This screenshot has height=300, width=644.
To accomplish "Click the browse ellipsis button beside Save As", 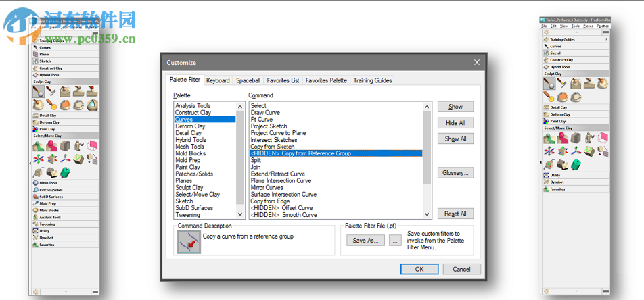I will tap(394, 241).
